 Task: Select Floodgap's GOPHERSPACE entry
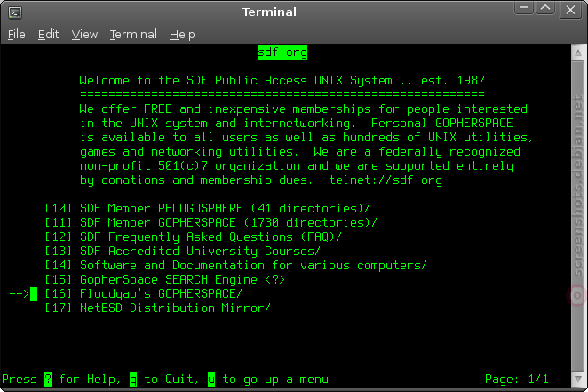144,294
